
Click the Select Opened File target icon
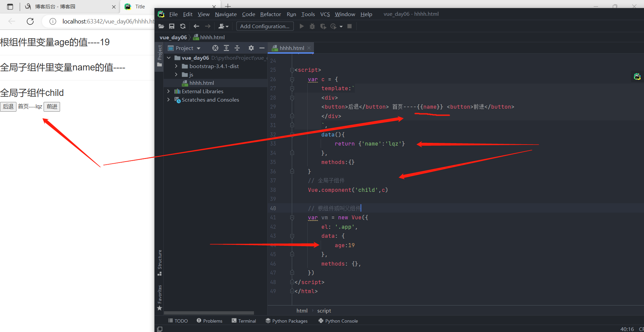pos(215,48)
